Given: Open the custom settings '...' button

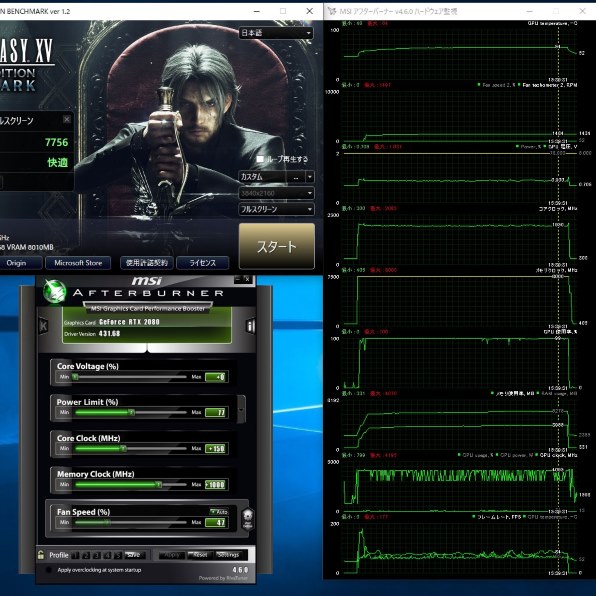Looking at the screenshot, I should tap(296, 177).
